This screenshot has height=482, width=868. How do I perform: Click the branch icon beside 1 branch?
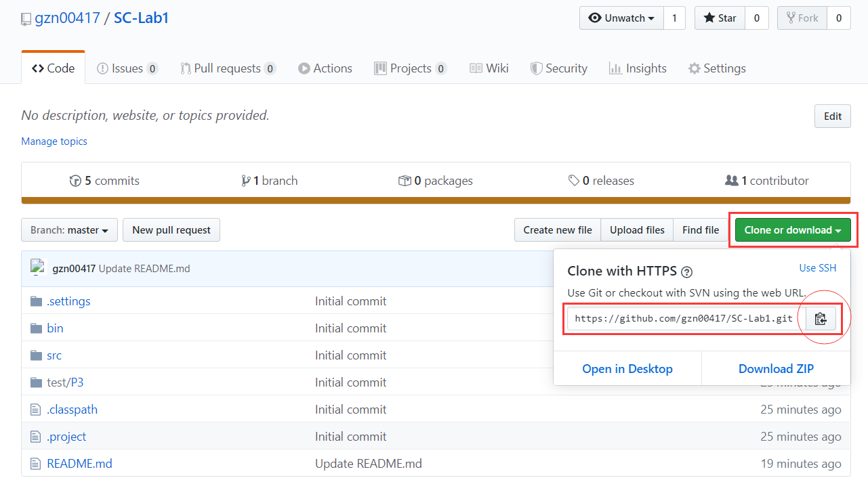[247, 180]
